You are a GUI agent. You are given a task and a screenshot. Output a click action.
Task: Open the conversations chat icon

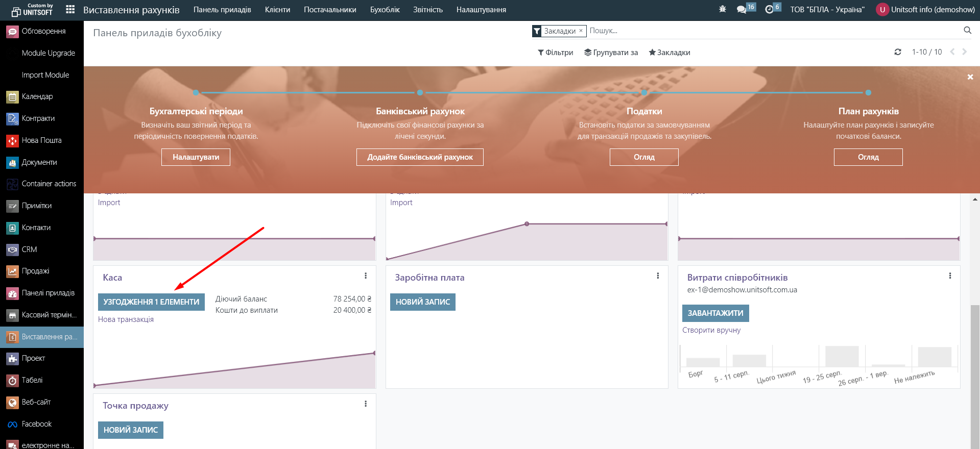pyautogui.click(x=742, y=10)
